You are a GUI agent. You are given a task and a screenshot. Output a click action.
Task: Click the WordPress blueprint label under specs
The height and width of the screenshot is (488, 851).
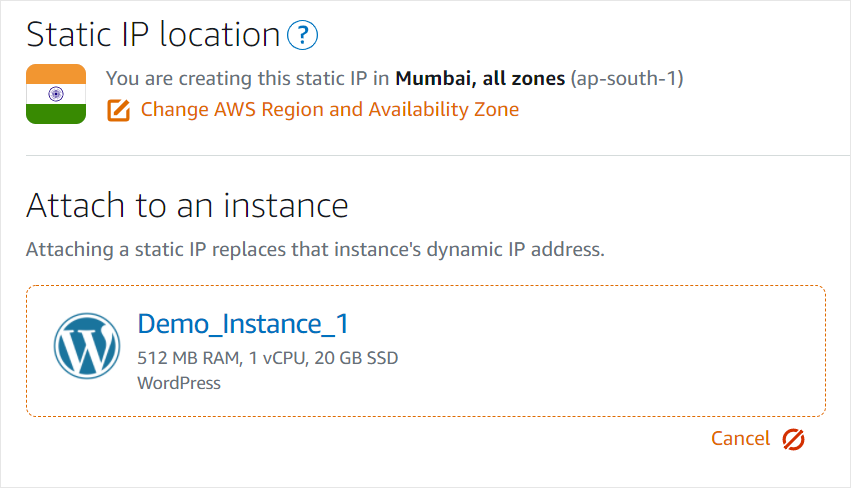pos(179,382)
